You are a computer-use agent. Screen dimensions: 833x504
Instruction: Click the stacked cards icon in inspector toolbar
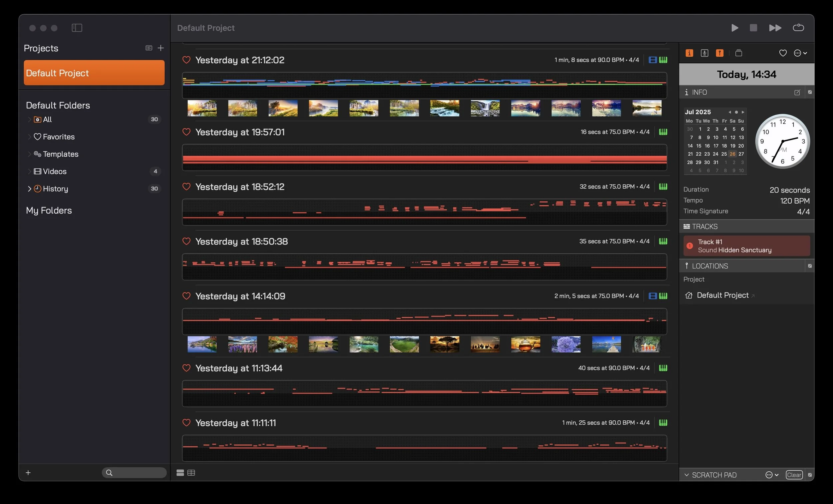tap(738, 53)
